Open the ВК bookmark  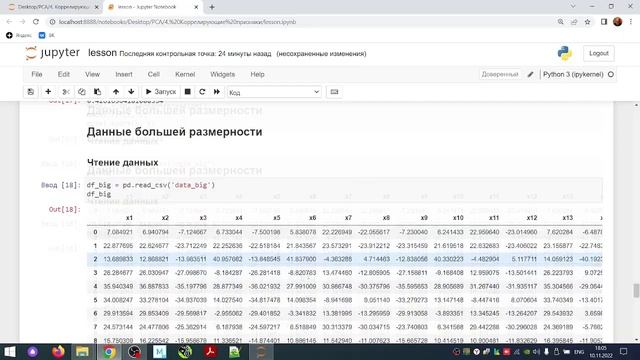(x=46, y=36)
